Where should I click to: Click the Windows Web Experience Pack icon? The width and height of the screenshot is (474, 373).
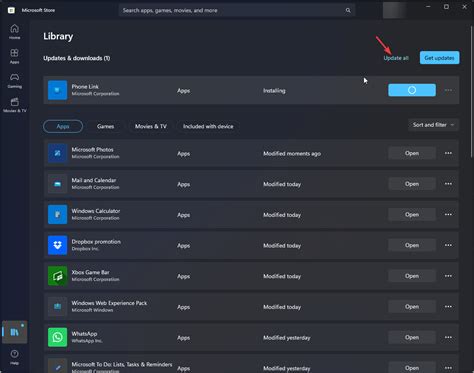(x=57, y=307)
